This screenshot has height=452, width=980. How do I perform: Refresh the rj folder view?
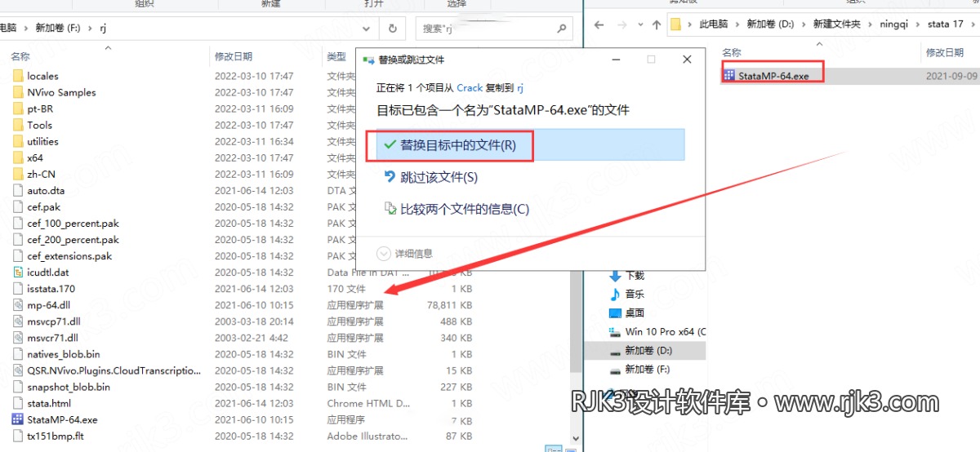tap(393, 28)
